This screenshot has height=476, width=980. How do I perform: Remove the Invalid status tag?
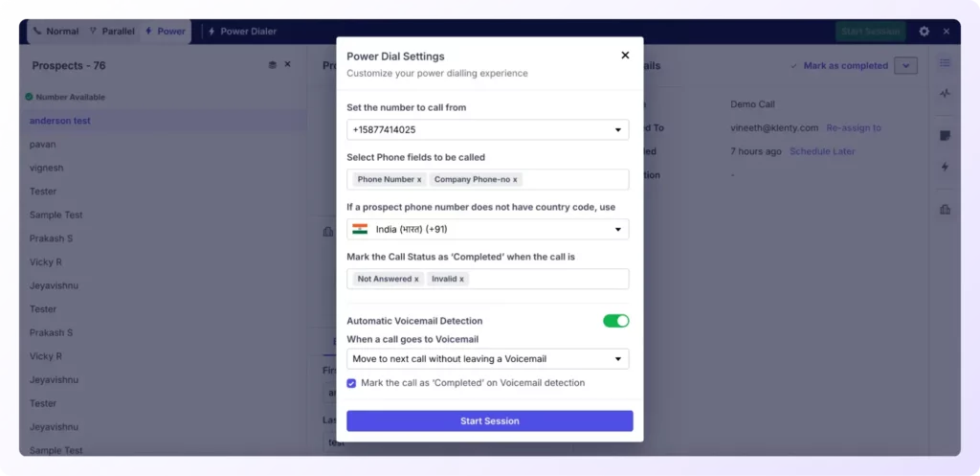coord(462,279)
